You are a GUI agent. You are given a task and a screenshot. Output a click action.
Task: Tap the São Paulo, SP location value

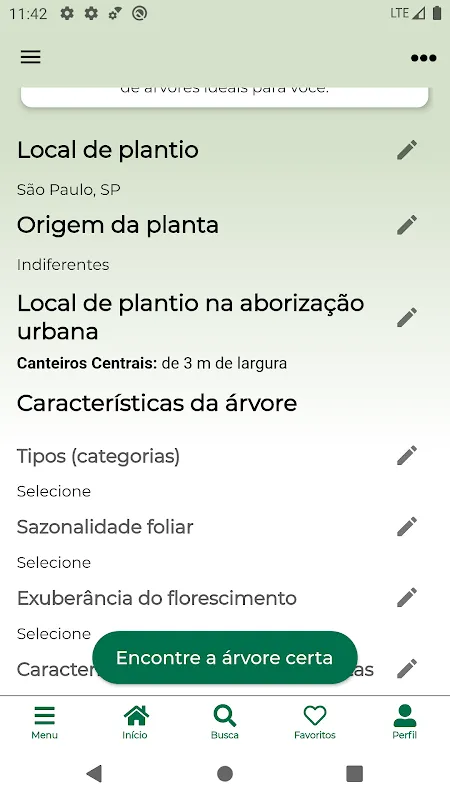coord(69,190)
